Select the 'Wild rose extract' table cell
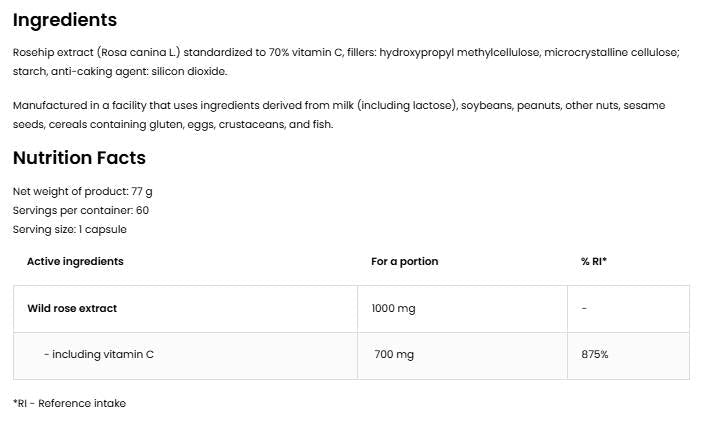The width and height of the screenshot is (703, 423). pyautogui.click(x=72, y=308)
